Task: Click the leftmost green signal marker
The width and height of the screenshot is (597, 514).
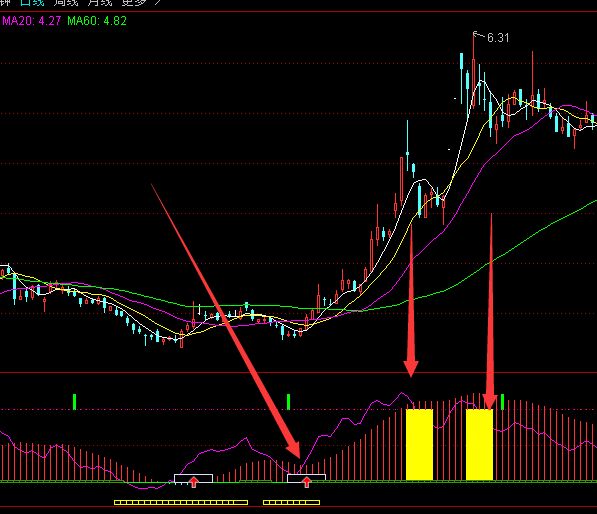Action: pos(74,402)
